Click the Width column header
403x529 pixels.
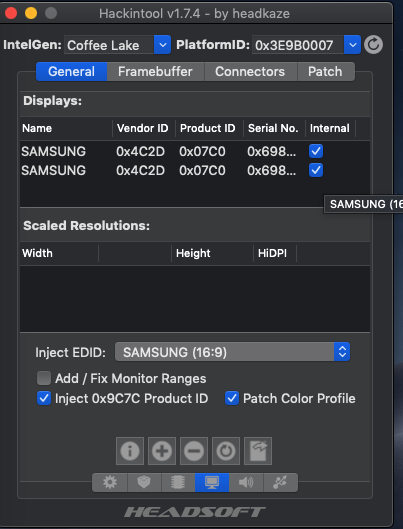[x=59, y=253]
